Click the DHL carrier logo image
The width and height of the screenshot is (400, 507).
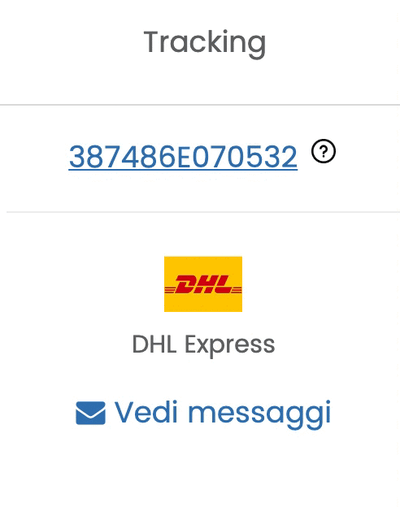tap(203, 284)
